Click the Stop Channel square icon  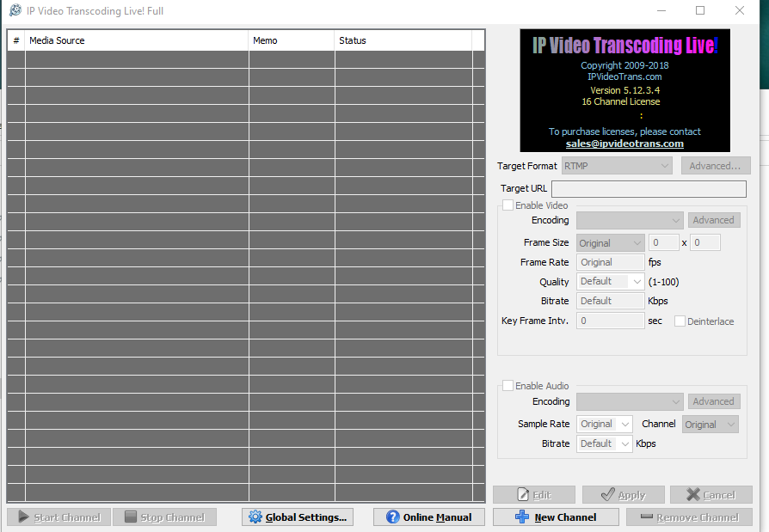coord(130,517)
